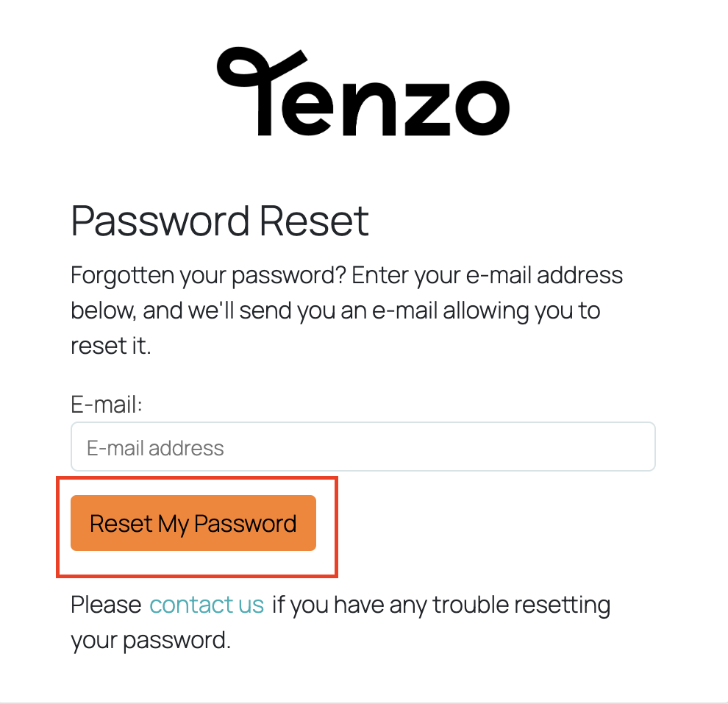Click the "reset it." line of instructions
This screenshot has width=728, height=704.
click(111, 346)
